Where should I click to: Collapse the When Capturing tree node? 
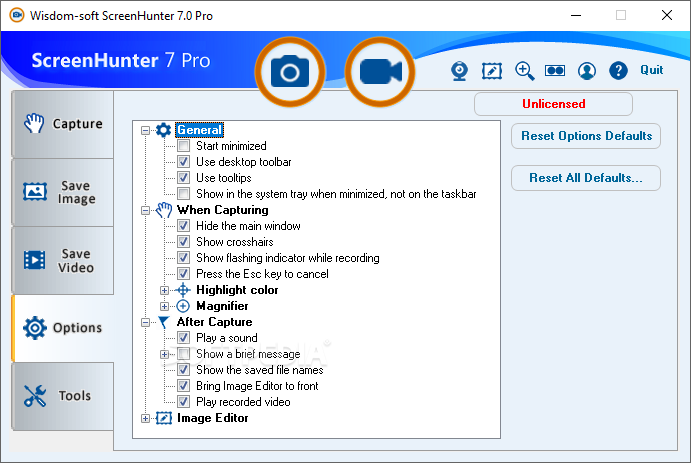[145, 211]
